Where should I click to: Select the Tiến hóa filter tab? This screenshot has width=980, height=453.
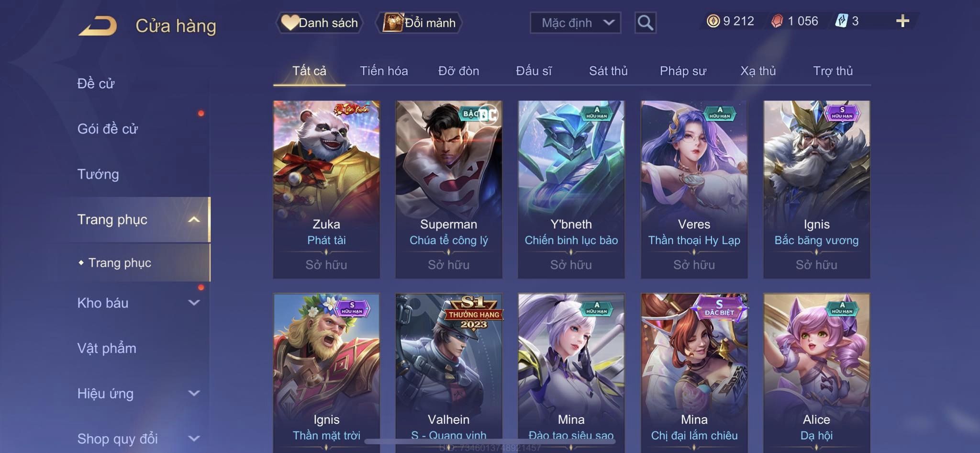pos(384,71)
